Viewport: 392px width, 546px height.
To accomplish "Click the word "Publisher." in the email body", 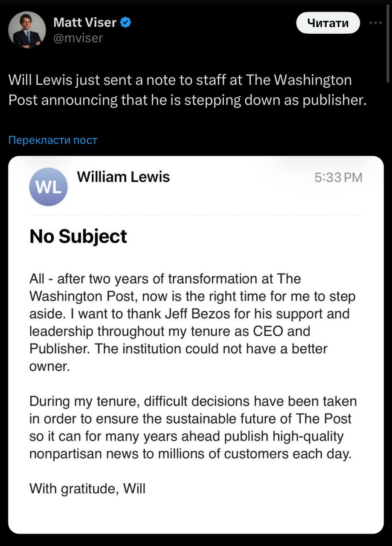I will click(61, 349).
